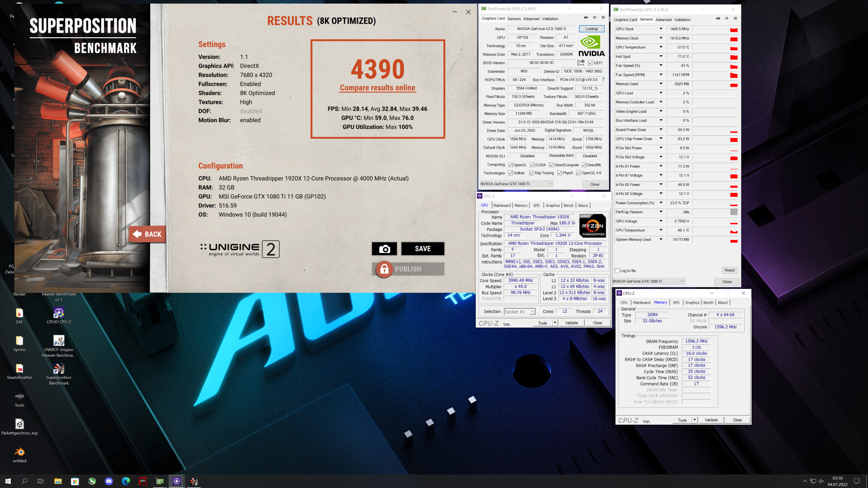Click the BIOS Version field in GPU-Z
Screen dimensions: 868x488
point(541,63)
